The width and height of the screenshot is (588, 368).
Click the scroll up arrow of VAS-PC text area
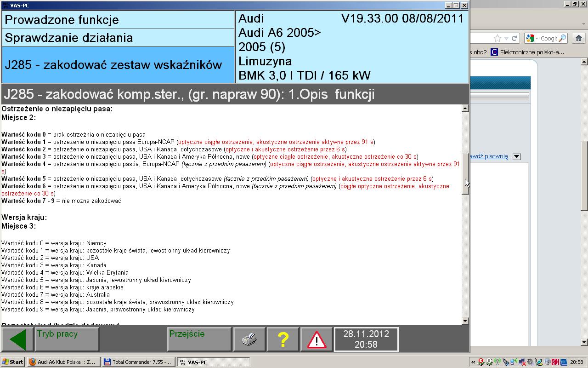pyautogui.click(x=465, y=108)
